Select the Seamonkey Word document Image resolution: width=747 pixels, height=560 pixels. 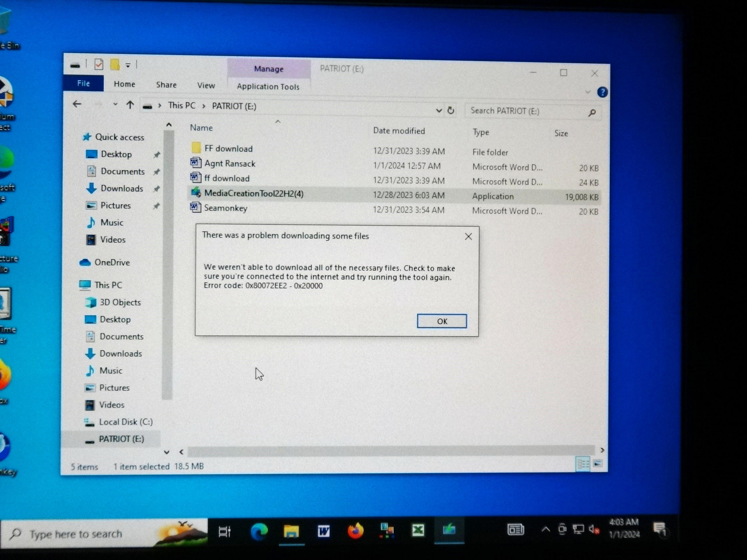click(x=225, y=208)
